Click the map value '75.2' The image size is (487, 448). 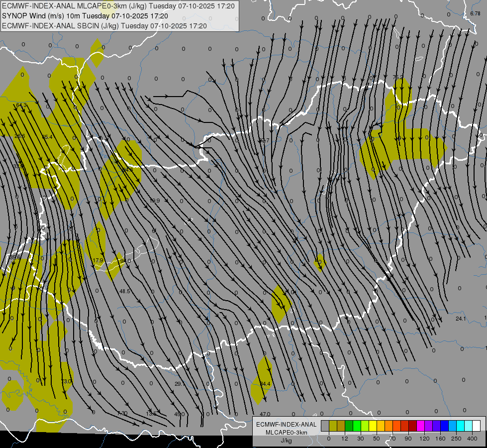[398, 77]
